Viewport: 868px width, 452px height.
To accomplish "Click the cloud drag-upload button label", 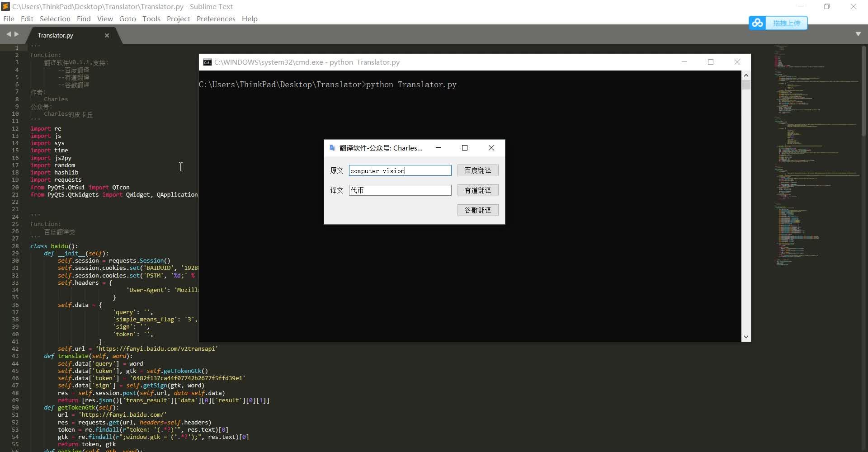I will click(787, 23).
